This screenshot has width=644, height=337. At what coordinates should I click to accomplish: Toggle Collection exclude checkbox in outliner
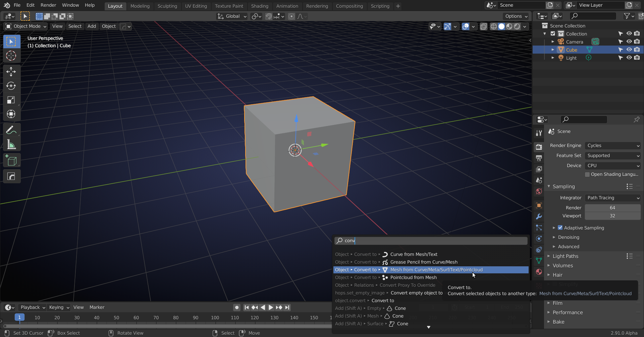point(553,33)
